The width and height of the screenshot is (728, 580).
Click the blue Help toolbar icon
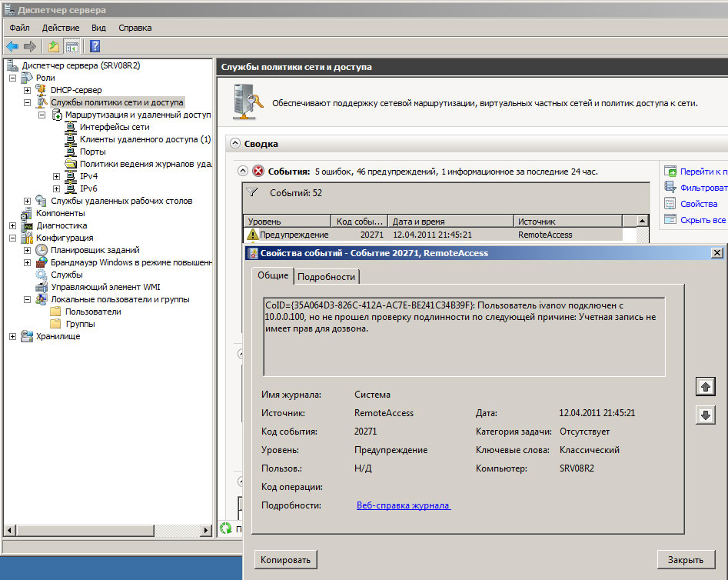click(95, 46)
